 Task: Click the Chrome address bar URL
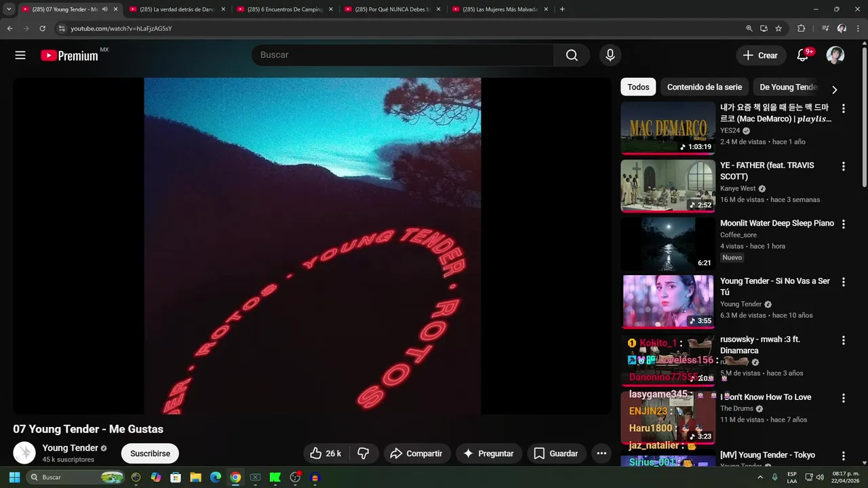121,28
